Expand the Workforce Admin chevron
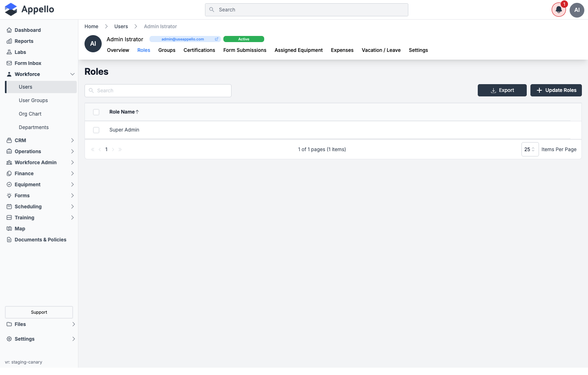Image resolution: width=588 pixels, height=375 pixels. tap(72, 163)
